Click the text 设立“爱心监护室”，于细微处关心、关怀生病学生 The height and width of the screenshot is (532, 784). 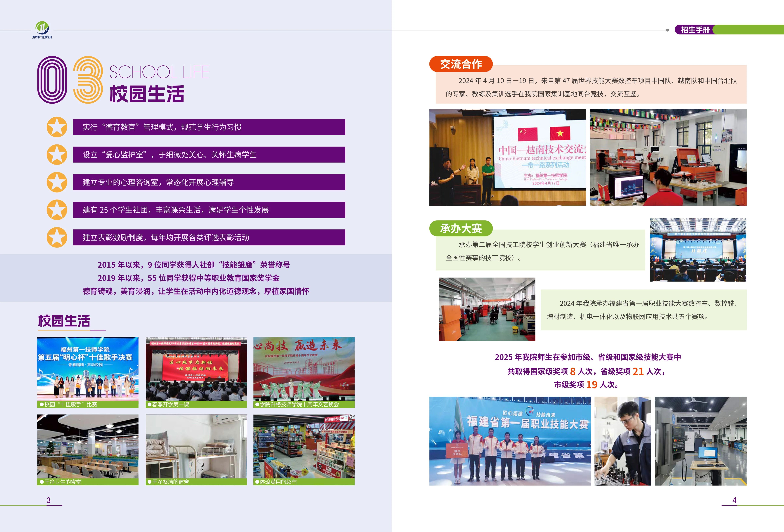170,155
